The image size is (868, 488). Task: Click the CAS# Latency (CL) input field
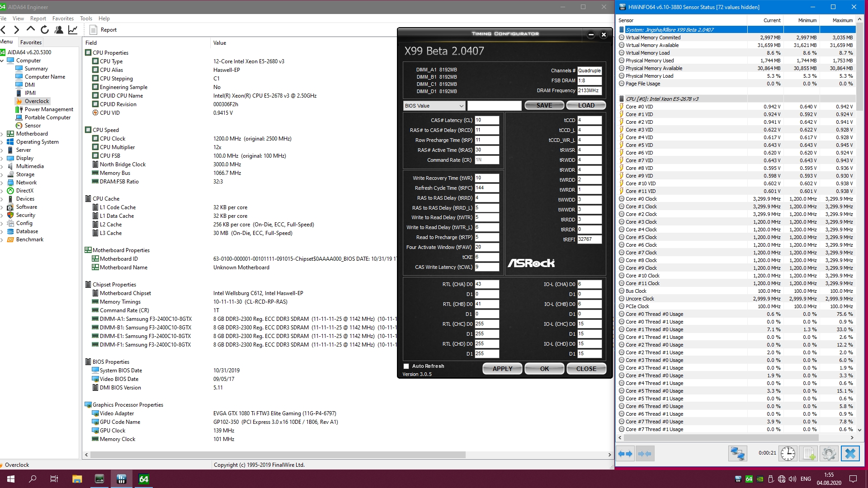click(x=486, y=120)
